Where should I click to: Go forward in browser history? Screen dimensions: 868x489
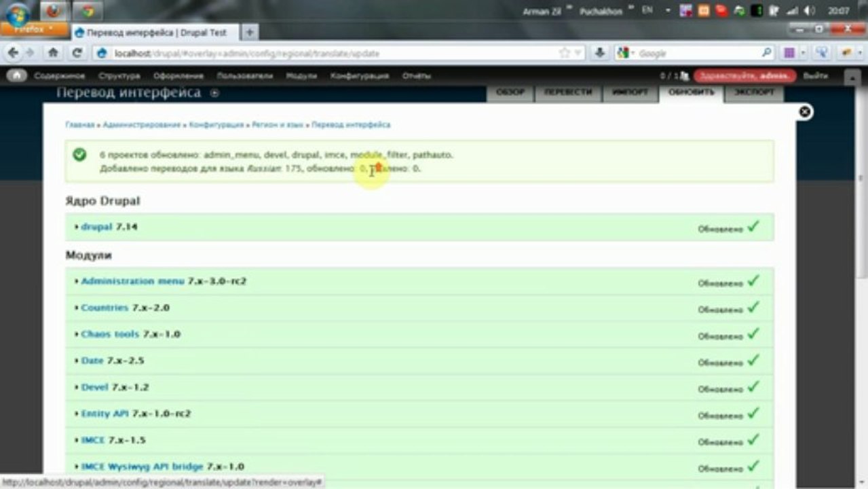[30, 52]
